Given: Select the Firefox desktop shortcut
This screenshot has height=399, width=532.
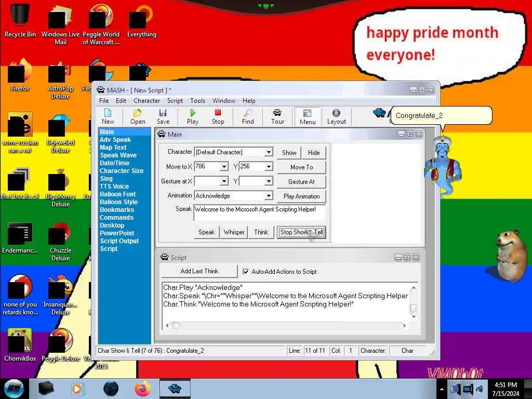Looking at the screenshot, I should [20, 75].
